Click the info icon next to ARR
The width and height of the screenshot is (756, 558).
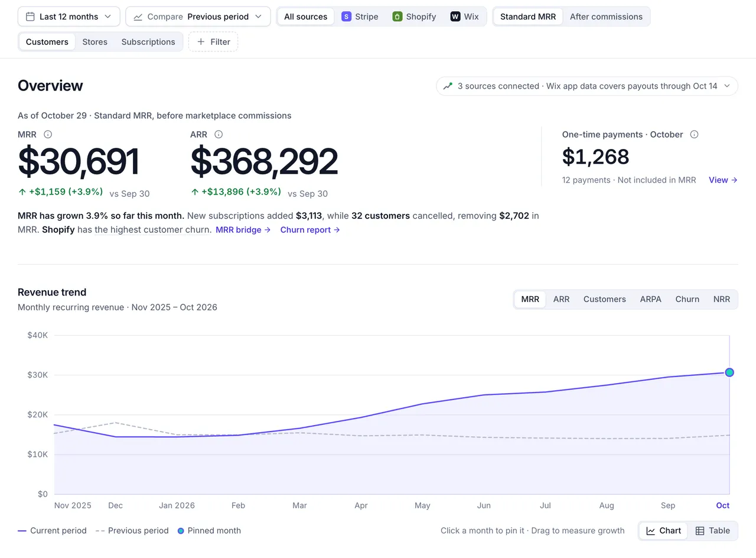pyautogui.click(x=219, y=134)
